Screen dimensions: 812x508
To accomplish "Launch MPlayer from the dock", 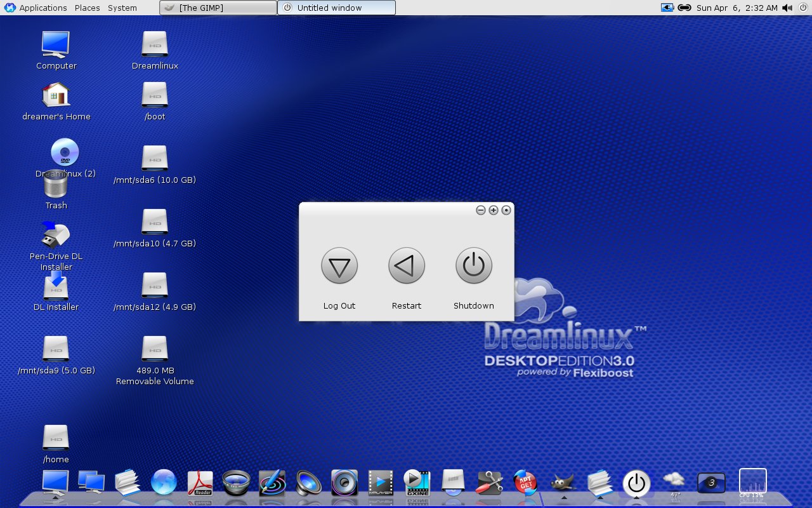I will coord(381,483).
